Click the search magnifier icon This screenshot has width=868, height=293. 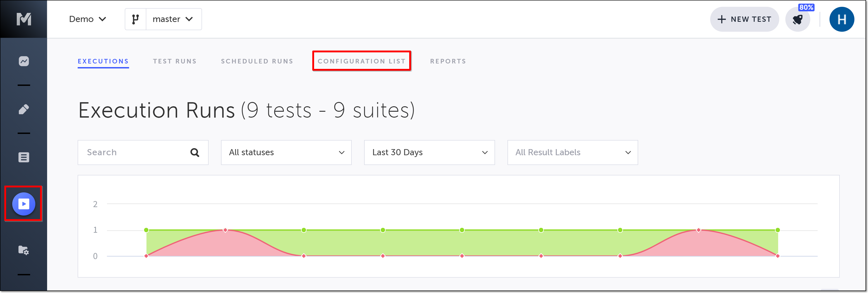tap(195, 153)
